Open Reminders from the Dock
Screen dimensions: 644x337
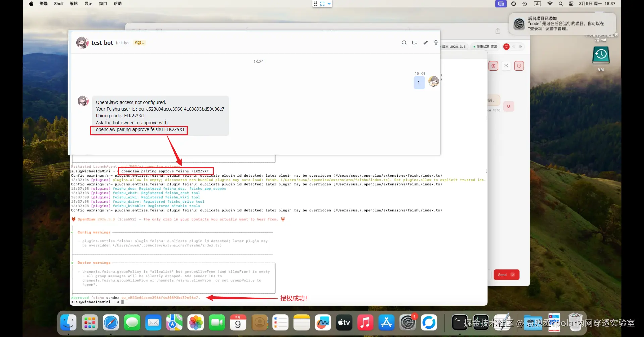tap(280, 323)
